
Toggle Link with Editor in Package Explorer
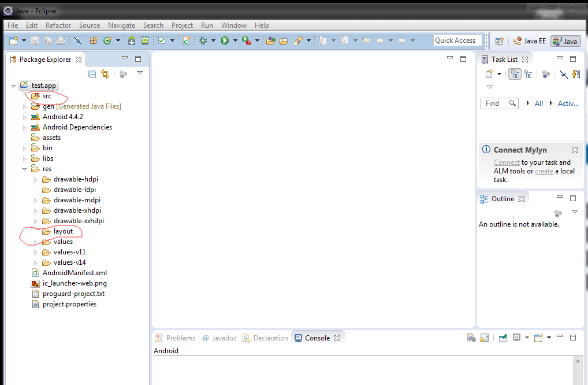coord(105,74)
